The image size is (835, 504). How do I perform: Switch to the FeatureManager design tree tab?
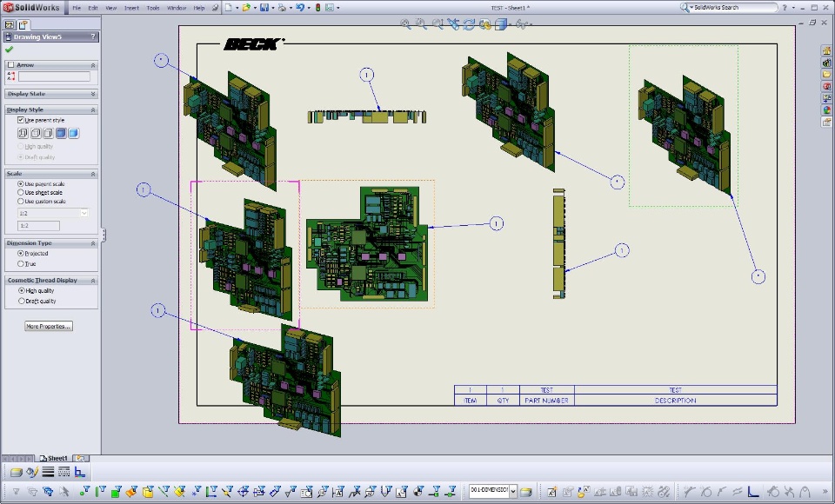[x=9, y=24]
